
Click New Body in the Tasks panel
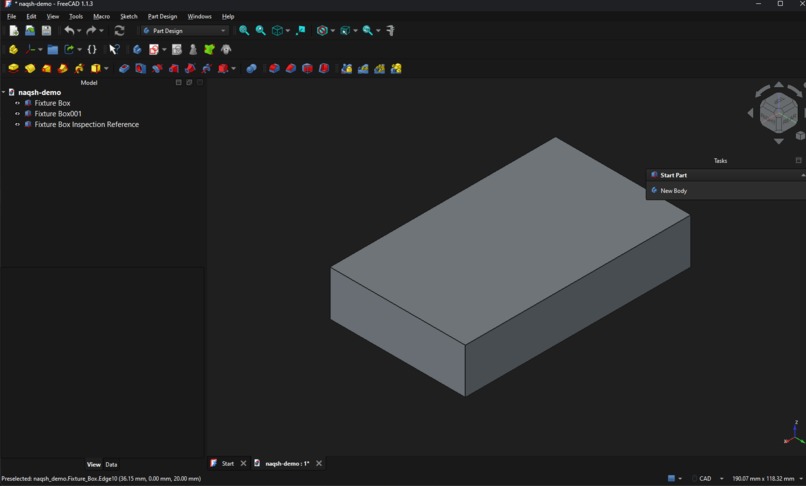click(x=673, y=191)
